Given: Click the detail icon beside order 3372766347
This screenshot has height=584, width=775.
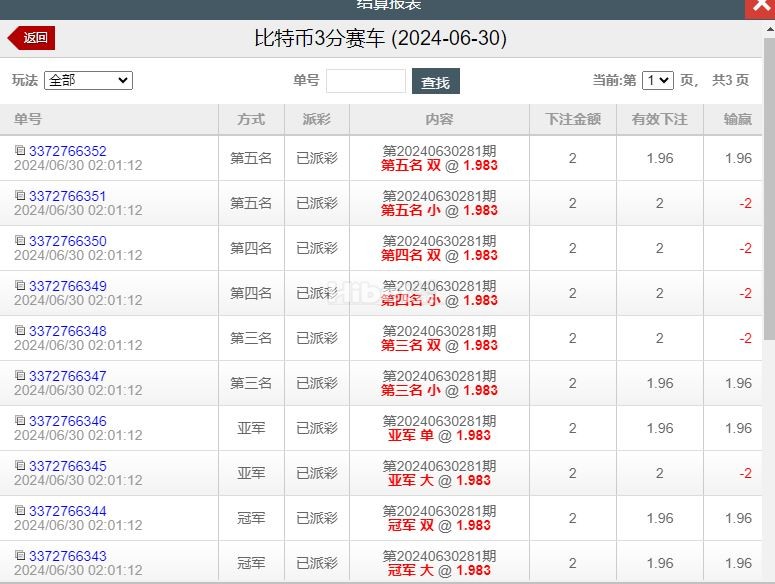Looking at the screenshot, I should pos(20,375).
